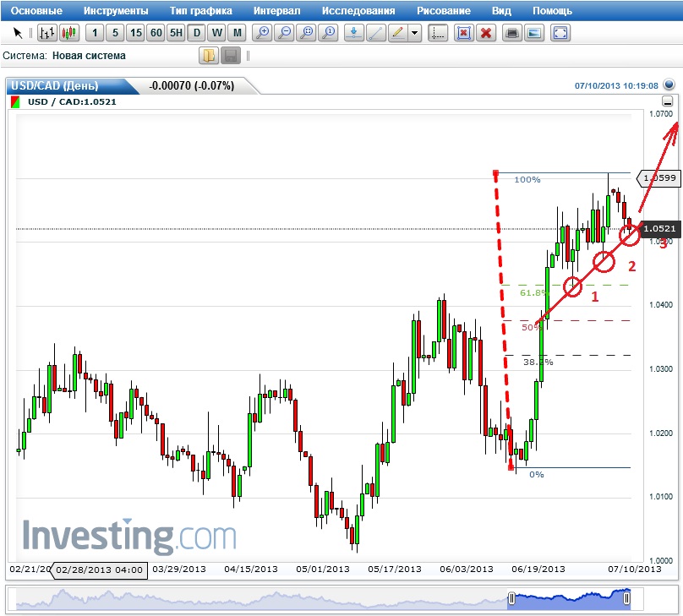This screenshot has height=616, width=683.
Task: Reset zoom with the 1:1 magnifier
Action: pos(329,33)
